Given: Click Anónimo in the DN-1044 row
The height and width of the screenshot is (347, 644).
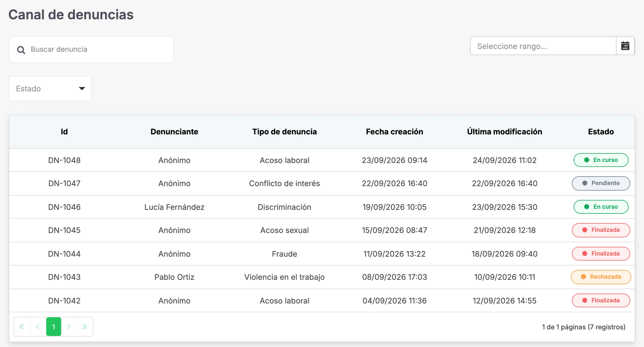Looking at the screenshot, I should click(174, 254).
